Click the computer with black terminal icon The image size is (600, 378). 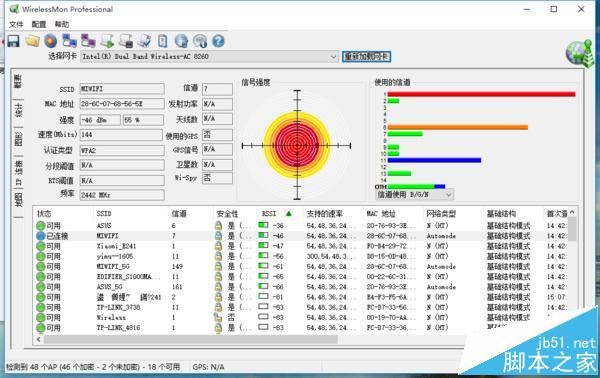click(126, 41)
